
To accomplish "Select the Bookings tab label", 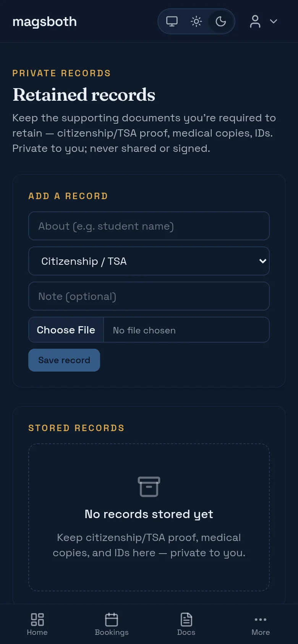I will point(112,632).
